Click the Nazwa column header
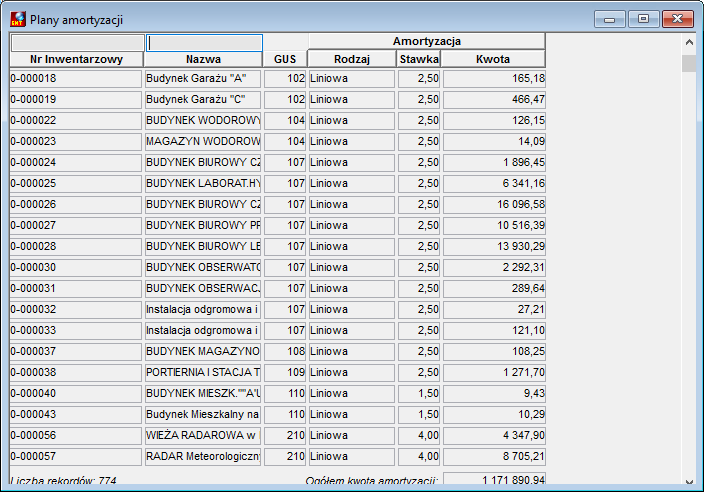 203,59
